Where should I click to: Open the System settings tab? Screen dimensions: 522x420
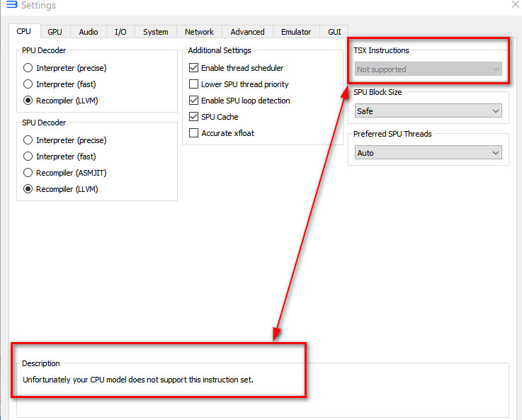pyautogui.click(x=155, y=32)
